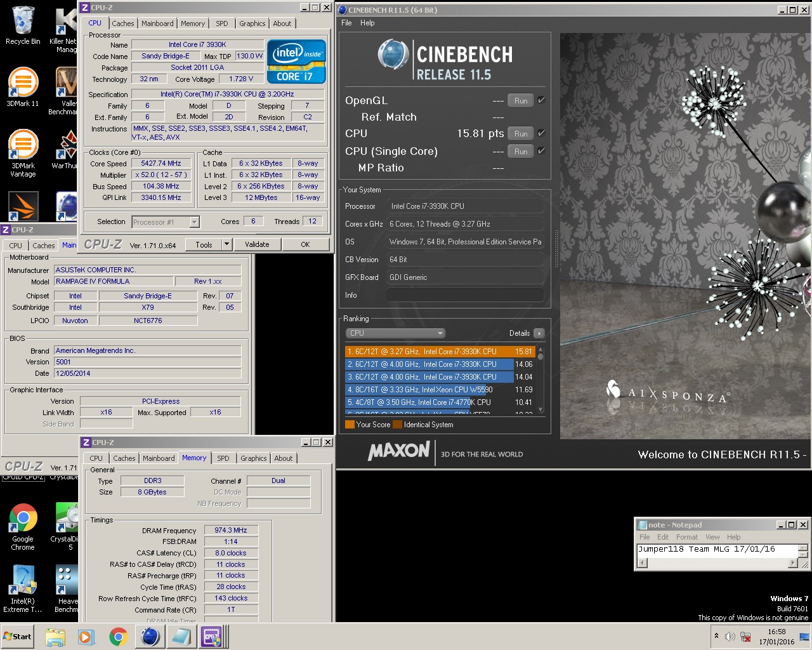812x650 pixels.
Task: Open Chrome from the taskbar
Action: (118, 637)
